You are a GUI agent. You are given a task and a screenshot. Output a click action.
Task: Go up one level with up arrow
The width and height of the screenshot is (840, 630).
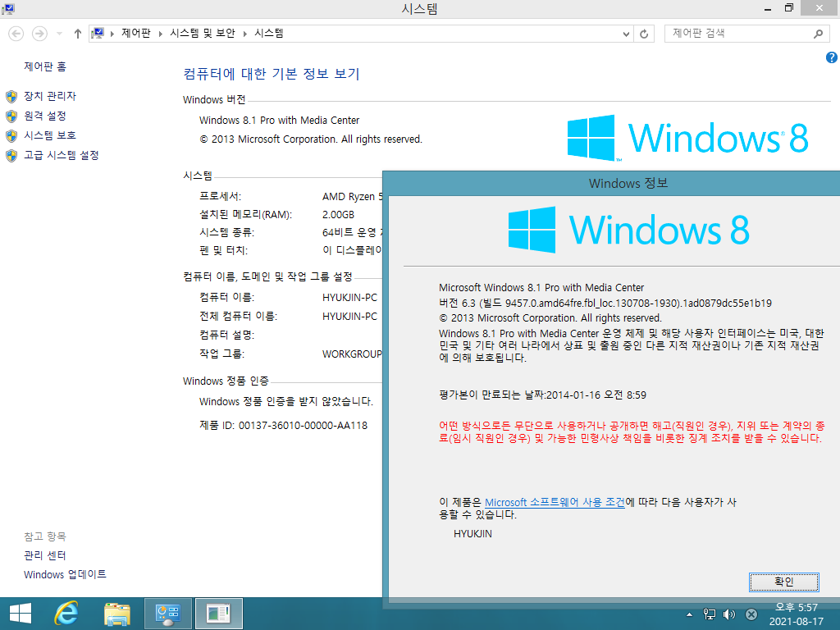78,34
